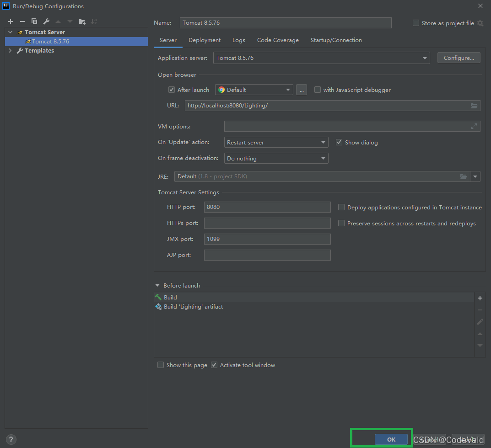Switch to the Logs tab
Viewport: 491px width, 448px height.
pos(238,40)
